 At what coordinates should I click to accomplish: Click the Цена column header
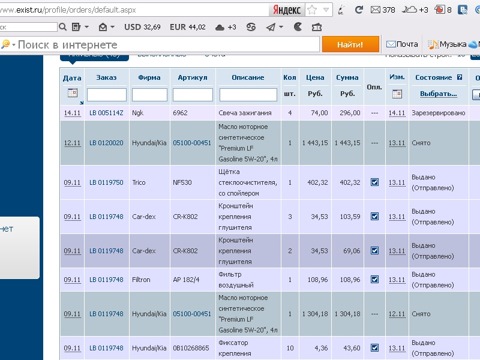[315, 77]
